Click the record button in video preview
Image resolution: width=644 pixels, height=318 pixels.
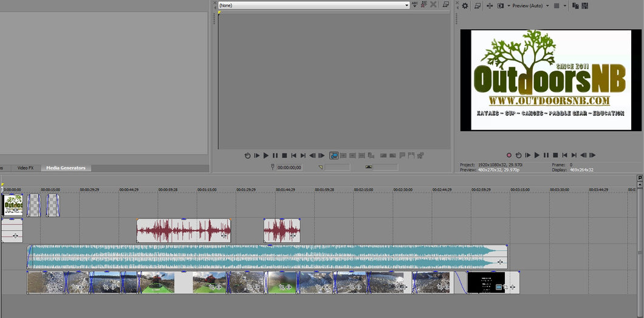(x=509, y=155)
